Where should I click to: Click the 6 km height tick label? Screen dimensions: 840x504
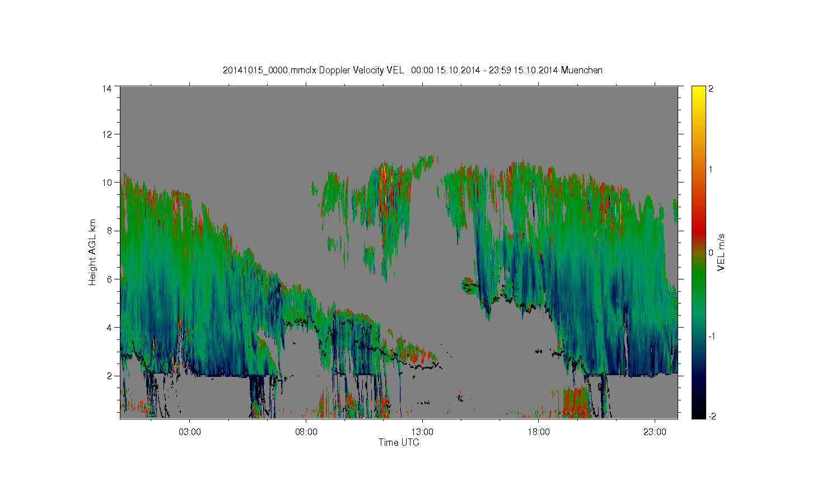109,279
